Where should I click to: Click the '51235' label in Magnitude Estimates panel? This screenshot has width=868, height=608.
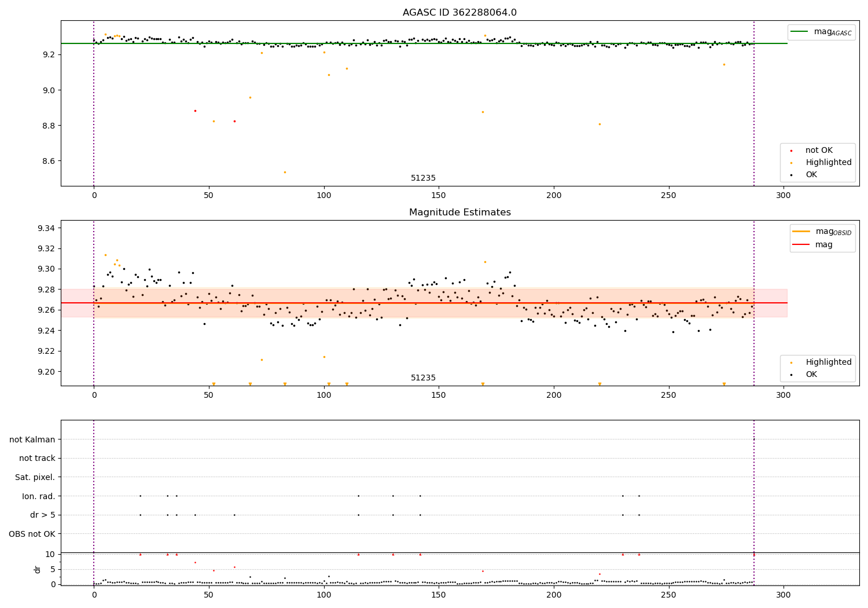(423, 378)
